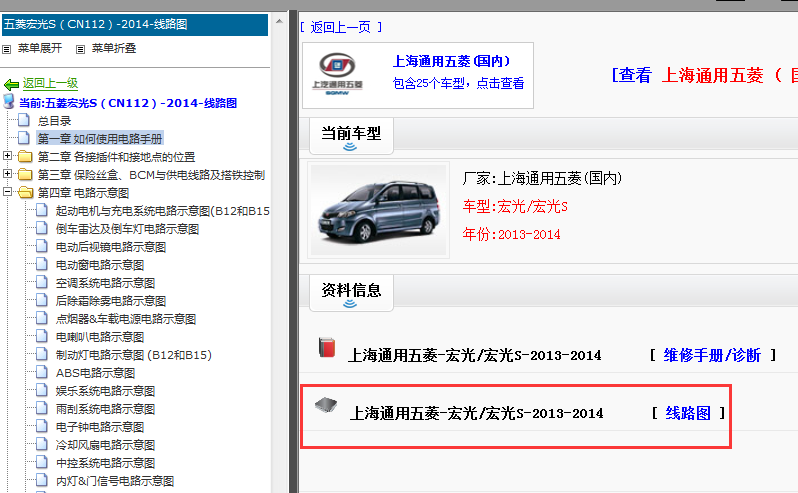
Task: Click the 菜单展开 list icon
Action: 7,49
